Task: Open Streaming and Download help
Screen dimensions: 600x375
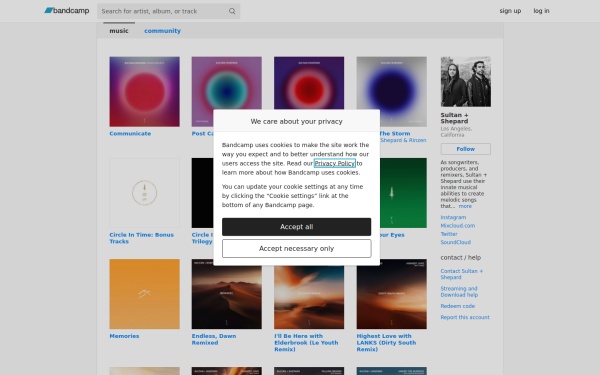Action: (x=459, y=292)
